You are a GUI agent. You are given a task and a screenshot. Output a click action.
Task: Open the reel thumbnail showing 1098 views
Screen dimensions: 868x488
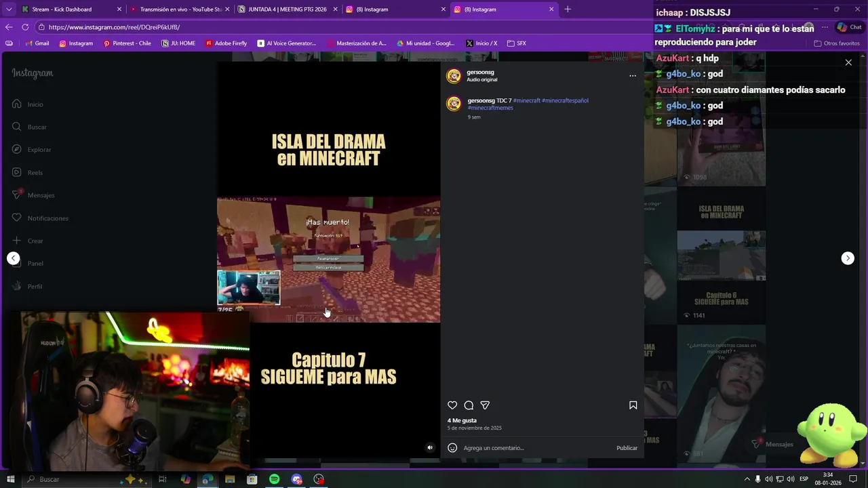click(x=722, y=119)
